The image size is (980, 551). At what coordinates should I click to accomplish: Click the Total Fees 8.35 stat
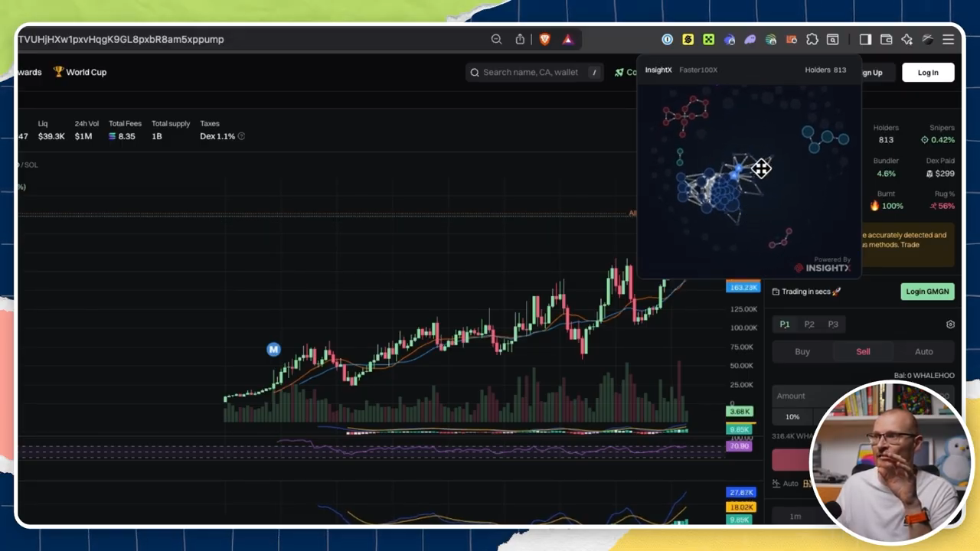click(x=125, y=130)
